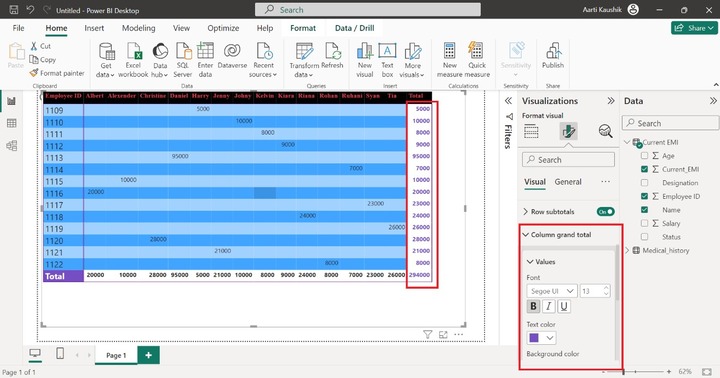Expand the Row subtotals section
This screenshot has width=720, height=378.
tap(526, 212)
